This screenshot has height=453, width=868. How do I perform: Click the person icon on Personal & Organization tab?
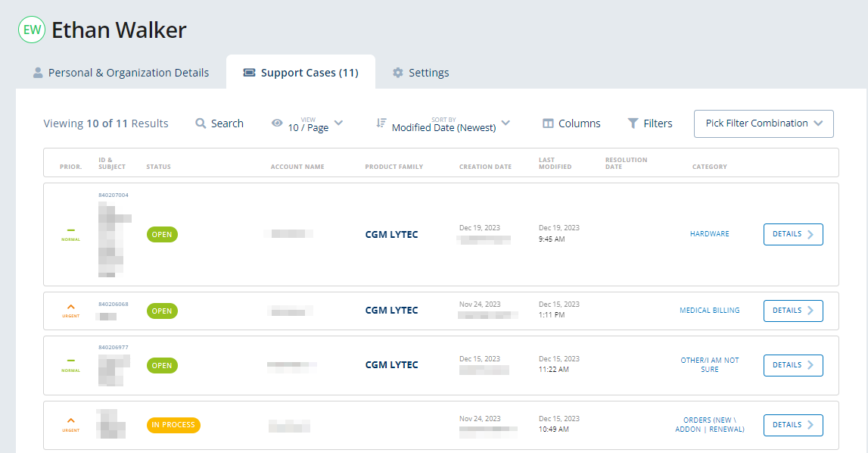tap(37, 72)
